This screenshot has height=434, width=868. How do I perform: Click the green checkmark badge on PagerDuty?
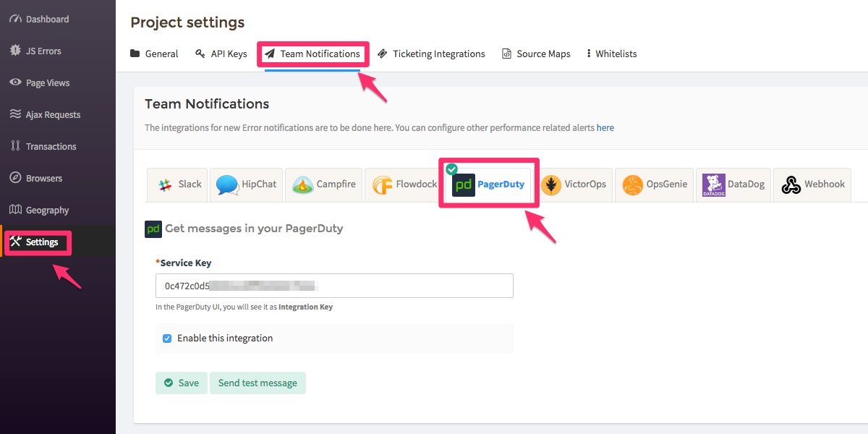pos(452,169)
